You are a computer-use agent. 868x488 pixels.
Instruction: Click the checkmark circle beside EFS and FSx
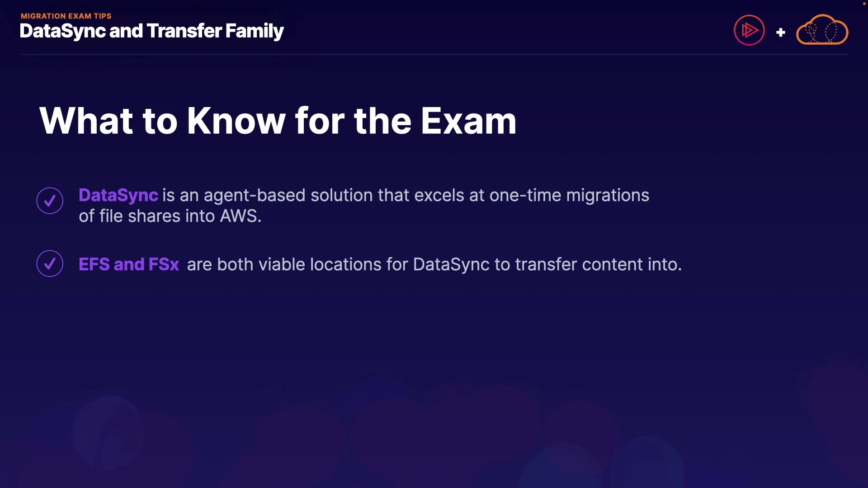[x=50, y=263]
